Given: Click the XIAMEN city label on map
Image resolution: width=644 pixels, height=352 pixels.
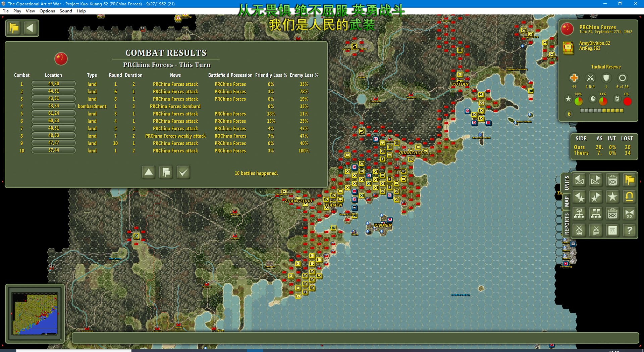Looking at the screenshot, I should click(334, 205).
